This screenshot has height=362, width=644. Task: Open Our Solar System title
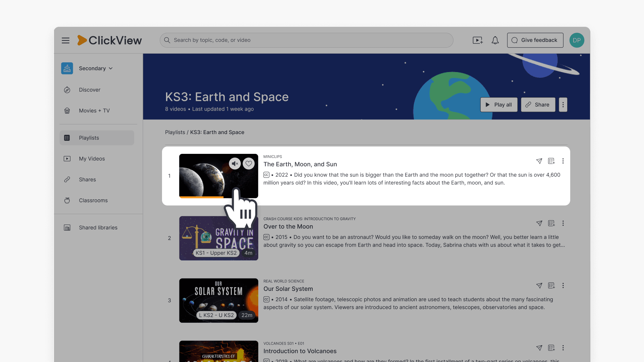click(288, 289)
